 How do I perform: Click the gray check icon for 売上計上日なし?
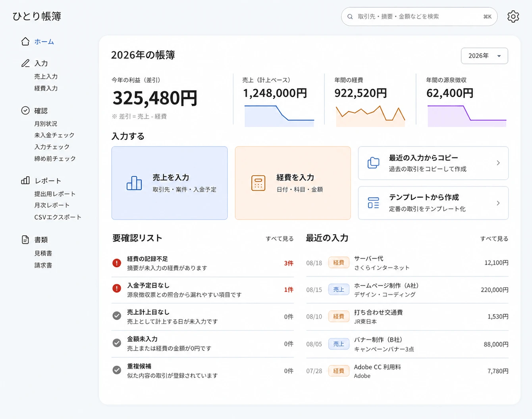[117, 316]
